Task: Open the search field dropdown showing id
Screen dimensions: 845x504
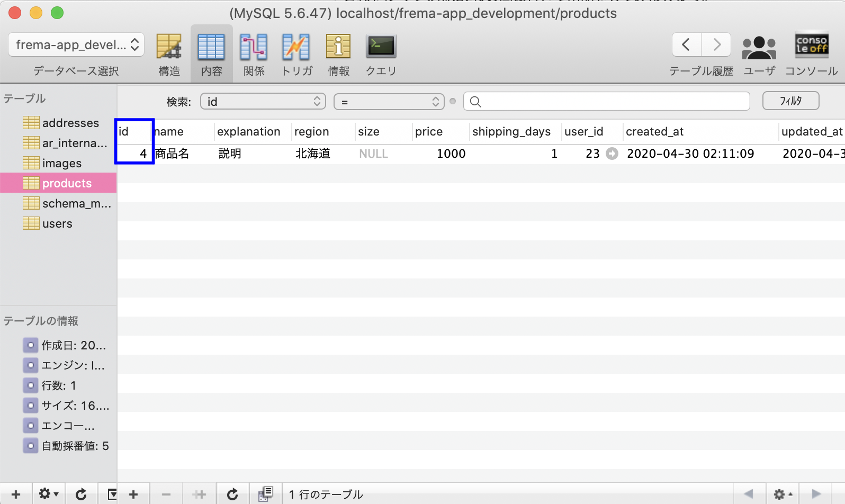Action: pyautogui.click(x=263, y=101)
